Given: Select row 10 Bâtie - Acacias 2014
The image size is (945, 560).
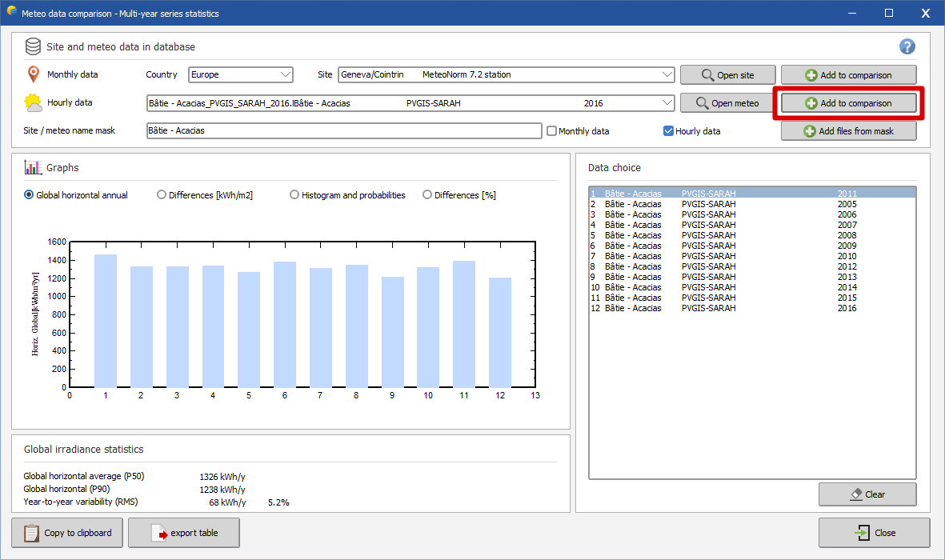Looking at the screenshot, I should tap(752, 287).
